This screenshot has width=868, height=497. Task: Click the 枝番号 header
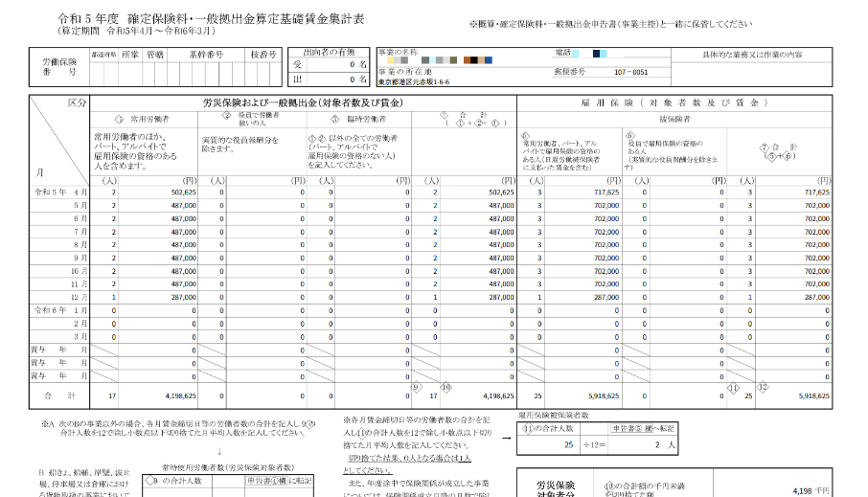[x=263, y=55]
